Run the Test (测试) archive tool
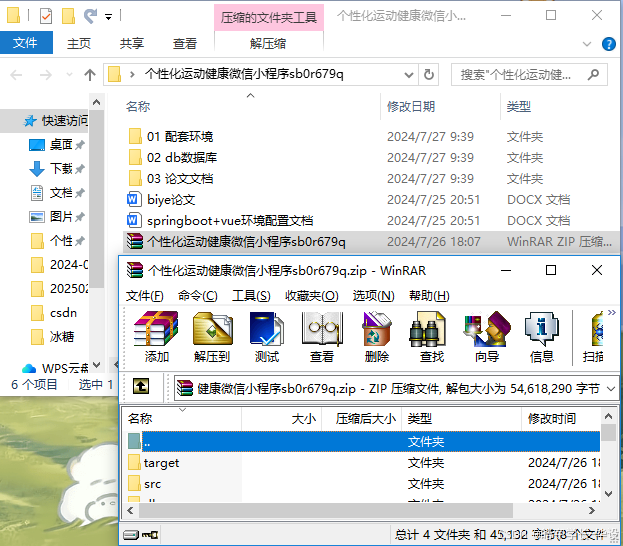 [267, 337]
